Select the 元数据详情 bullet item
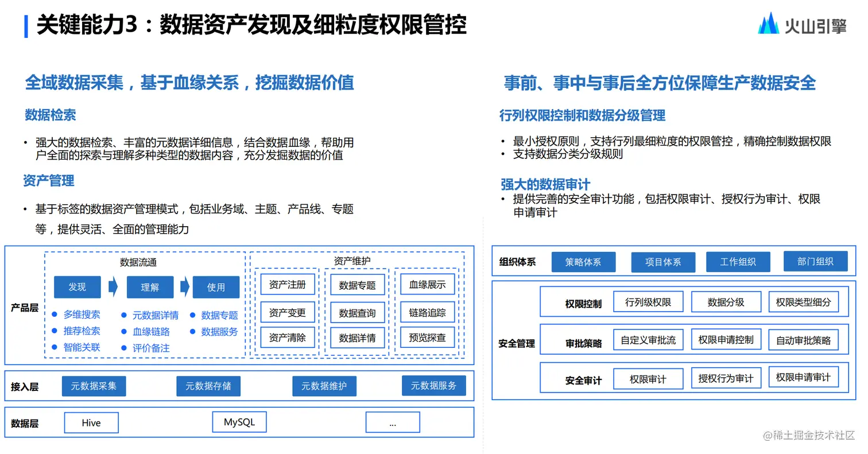 click(x=150, y=315)
